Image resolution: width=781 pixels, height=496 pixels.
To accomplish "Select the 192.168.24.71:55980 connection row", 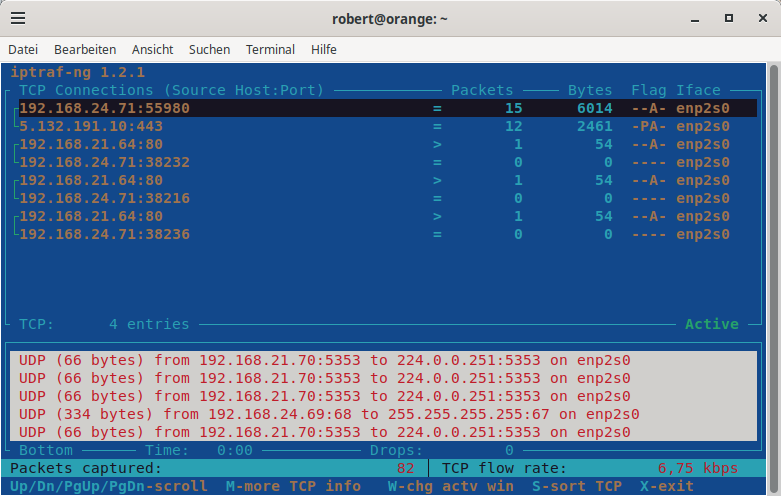I will (105, 108).
